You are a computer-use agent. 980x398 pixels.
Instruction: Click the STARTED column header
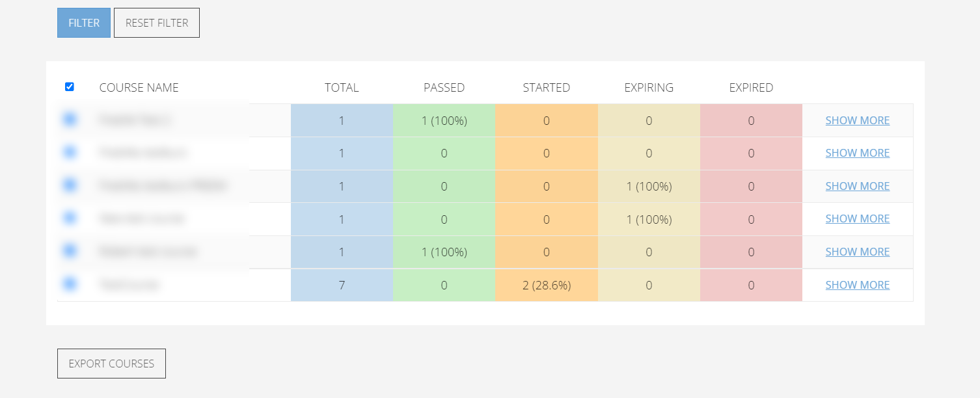tap(546, 88)
